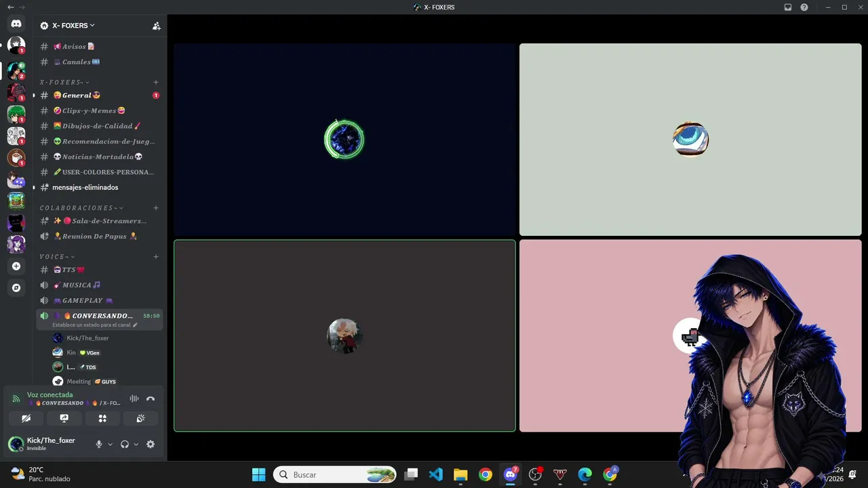Create channel in VOICE category

pyautogui.click(x=156, y=256)
